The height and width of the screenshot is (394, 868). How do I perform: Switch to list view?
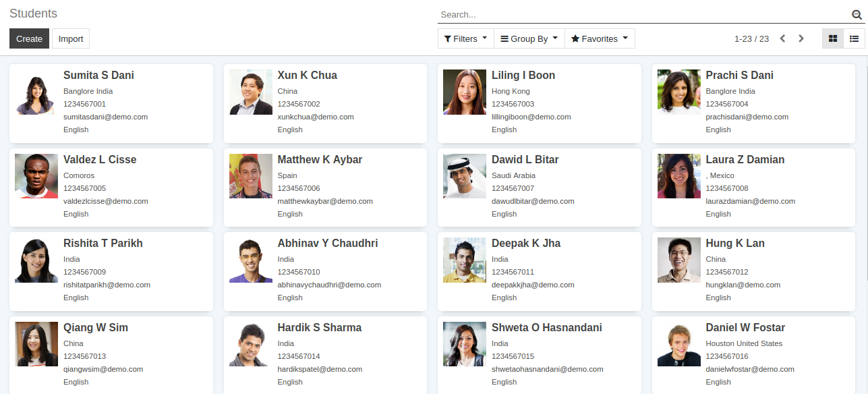pos(854,38)
